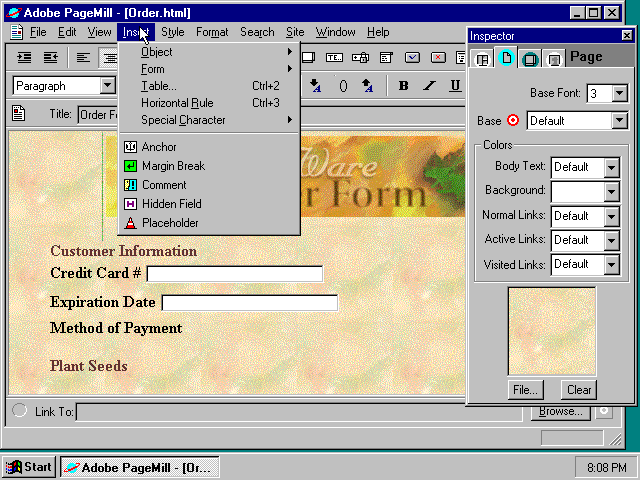
Task: Select Hidden Field menu entry
Action: pyautogui.click(x=171, y=204)
